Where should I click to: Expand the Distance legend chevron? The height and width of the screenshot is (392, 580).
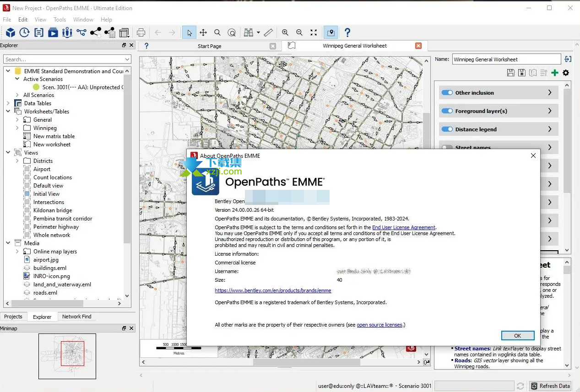[x=550, y=129]
